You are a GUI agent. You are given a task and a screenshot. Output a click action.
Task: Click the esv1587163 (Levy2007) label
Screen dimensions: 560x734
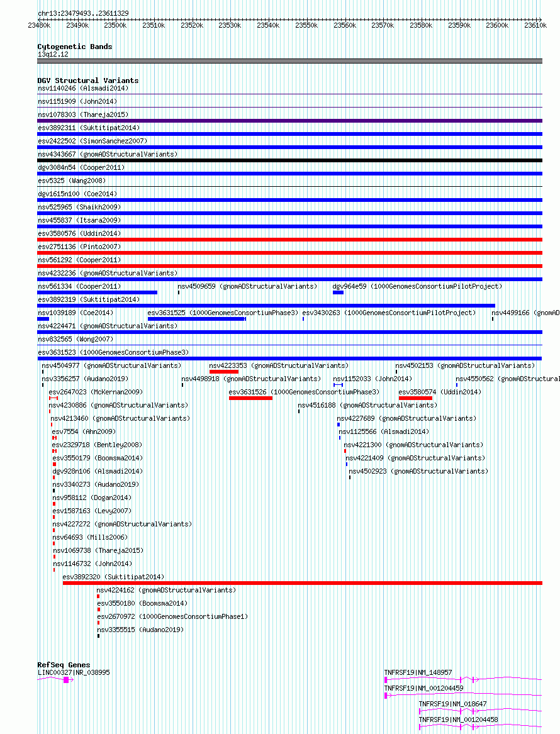(x=92, y=510)
